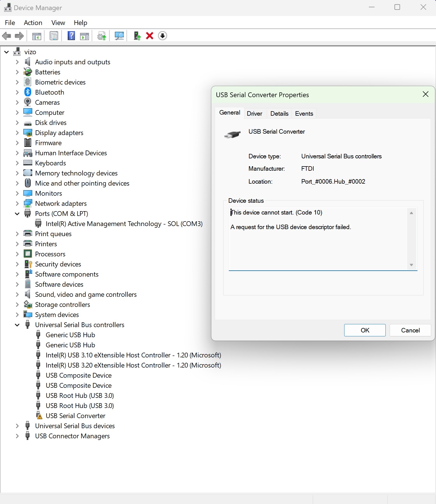The width and height of the screenshot is (436, 504).
Task: Click the blue Help question mark icon
Action: [71, 36]
